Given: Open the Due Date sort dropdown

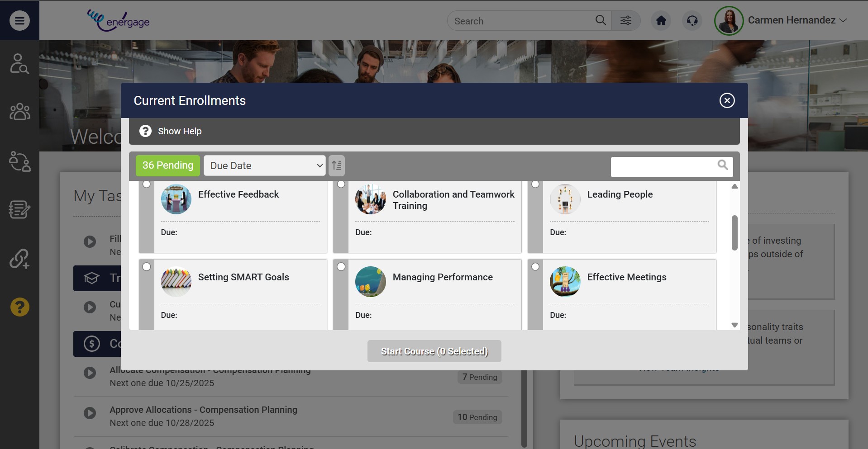Looking at the screenshot, I should click(x=265, y=165).
